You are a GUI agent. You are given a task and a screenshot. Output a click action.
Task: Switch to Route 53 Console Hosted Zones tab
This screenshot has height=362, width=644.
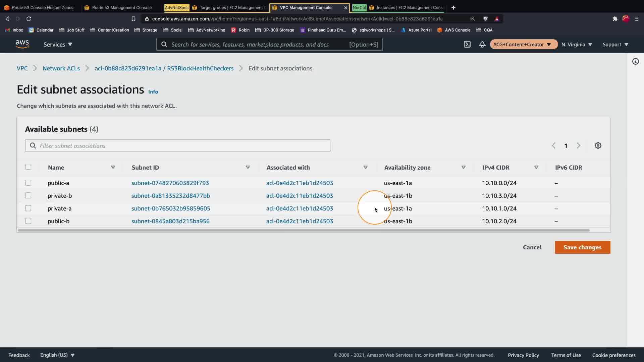tap(42, 7)
